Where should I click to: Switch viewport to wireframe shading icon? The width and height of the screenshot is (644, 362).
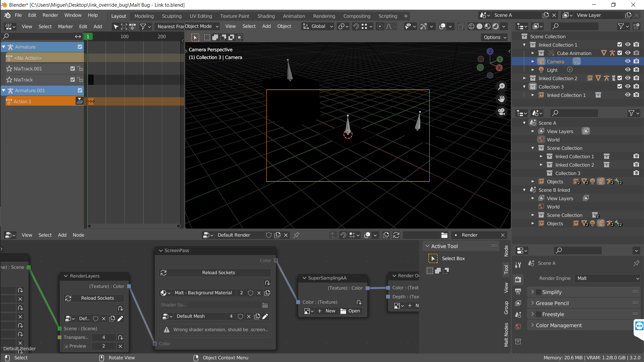(472, 26)
